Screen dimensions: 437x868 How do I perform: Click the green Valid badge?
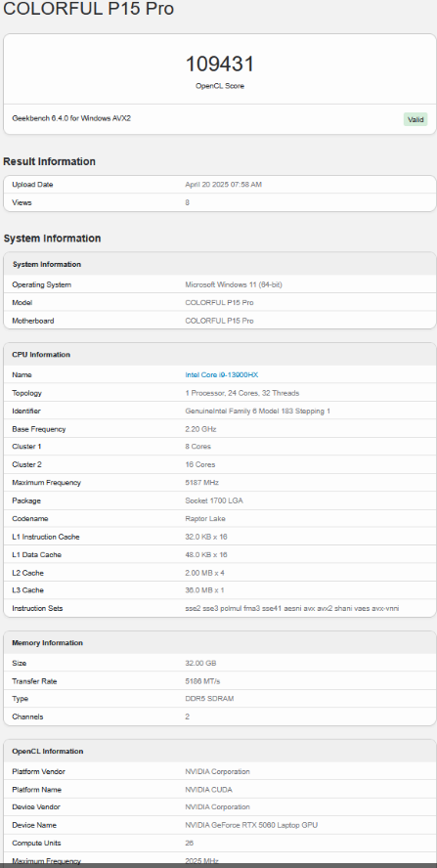[x=415, y=119]
